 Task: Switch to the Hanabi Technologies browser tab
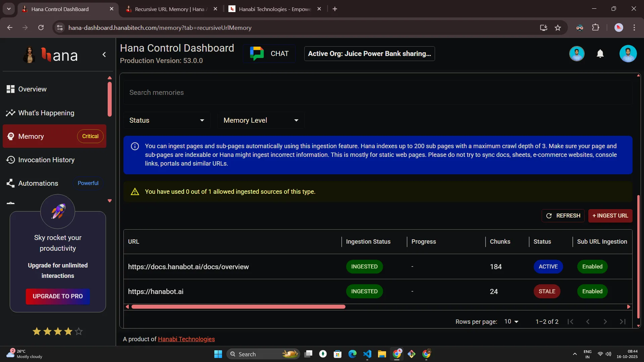click(274, 9)
